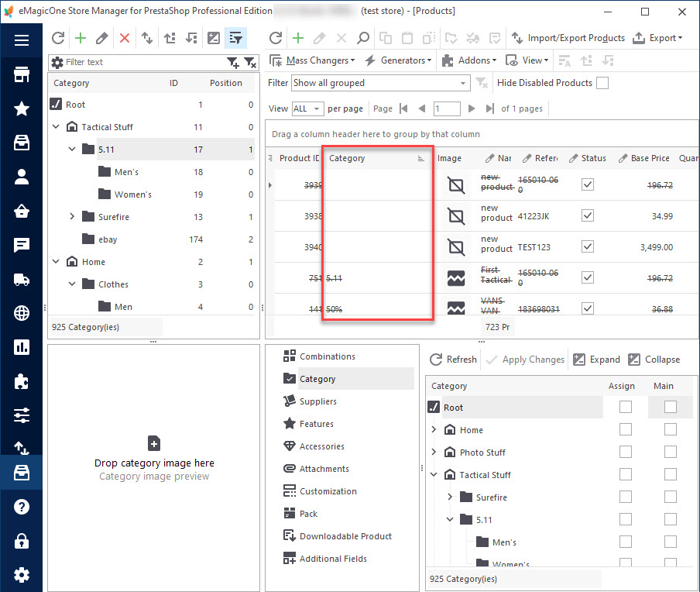Open lock icon in sidebar

pyautogui.click(x=22, y=541)
